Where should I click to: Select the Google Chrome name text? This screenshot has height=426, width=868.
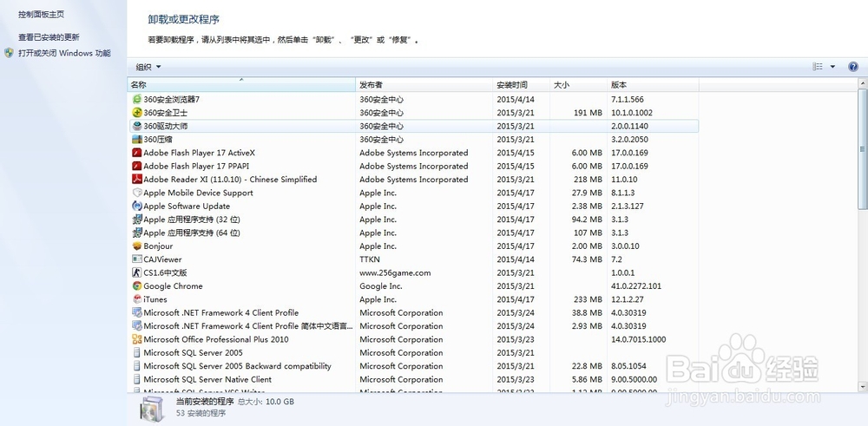tap(174, 286)
